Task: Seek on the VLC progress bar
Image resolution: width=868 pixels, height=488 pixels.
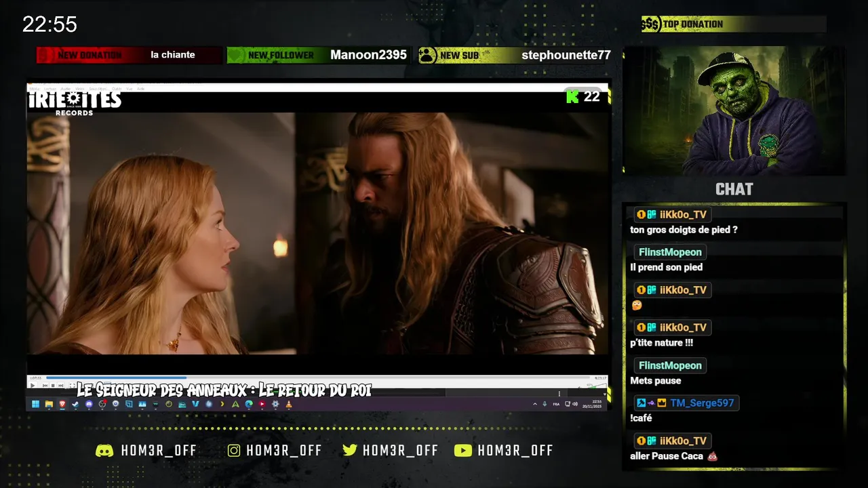Action: [318, 378]
